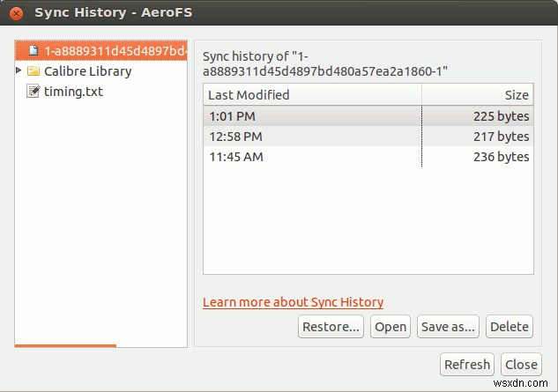Screen dimensions: 558x392
Task: Click the Refresh button
Action: (x=467, y=365)
